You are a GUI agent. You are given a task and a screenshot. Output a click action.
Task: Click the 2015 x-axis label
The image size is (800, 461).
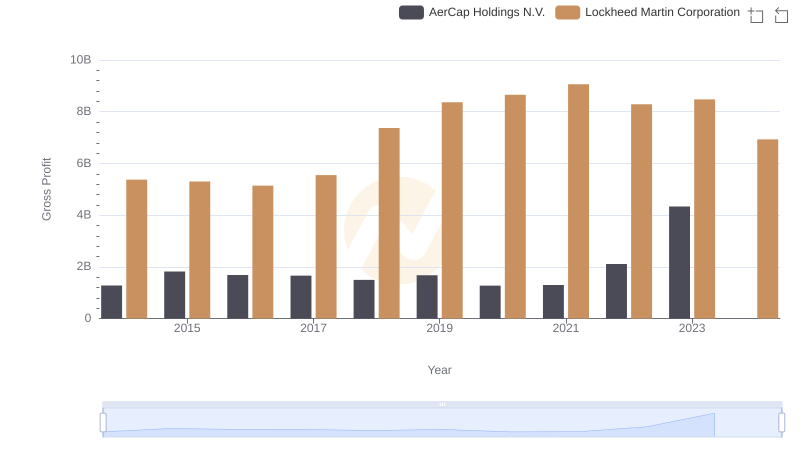pyautogui.click(x=187, y=328)
